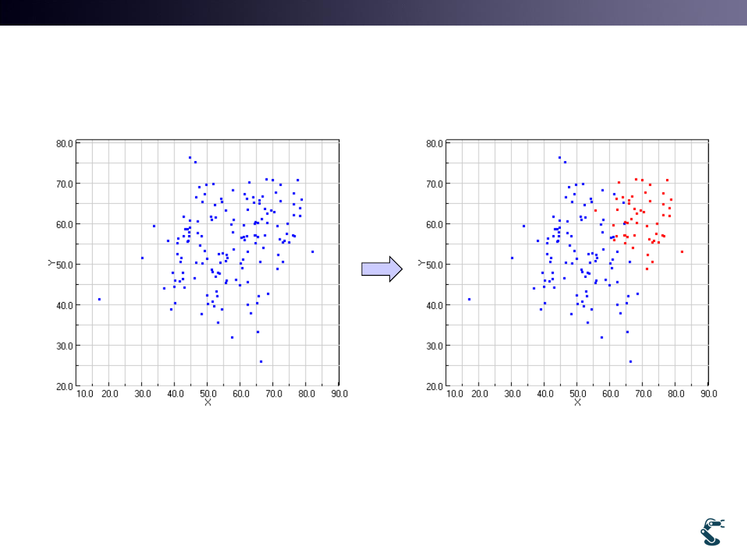Click the Y axis label of left plot
This screenshot has width=747, height=560.
coord(51,263)
